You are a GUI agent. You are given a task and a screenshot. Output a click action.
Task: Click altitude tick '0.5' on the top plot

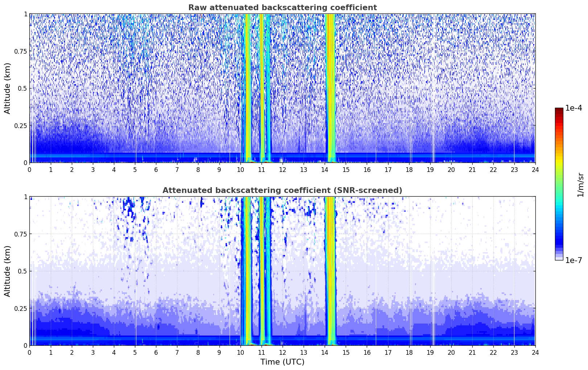(22, 88)
